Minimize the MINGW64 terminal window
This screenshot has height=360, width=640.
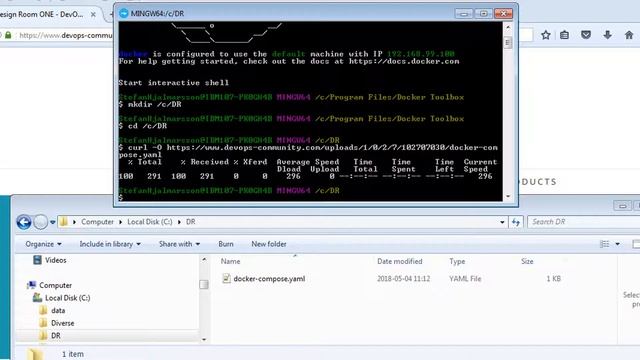pos(463,14)
